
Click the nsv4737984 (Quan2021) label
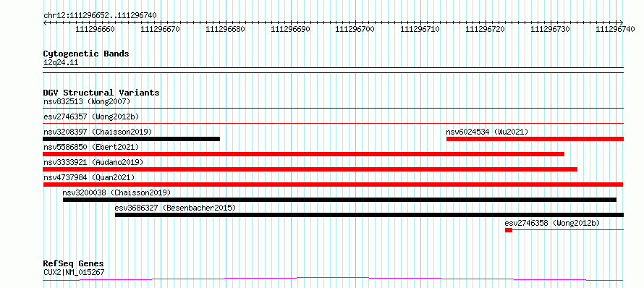coord(89,177)
